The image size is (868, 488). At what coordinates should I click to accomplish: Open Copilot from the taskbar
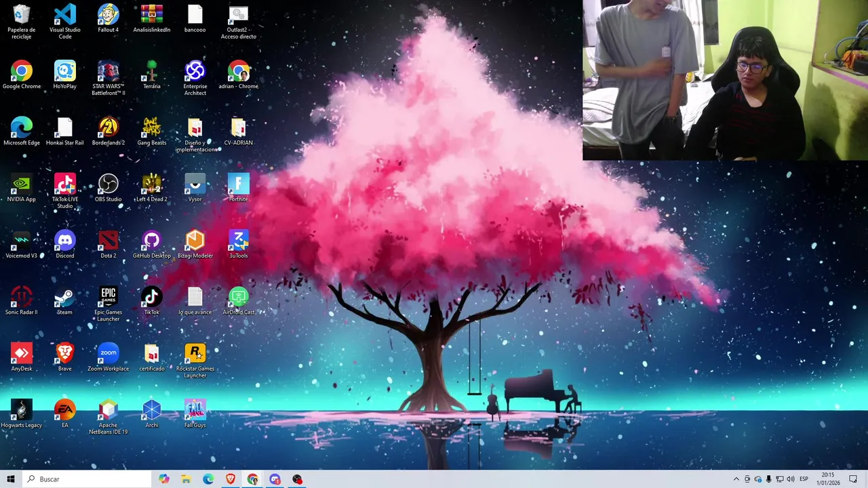pos(164,479)
